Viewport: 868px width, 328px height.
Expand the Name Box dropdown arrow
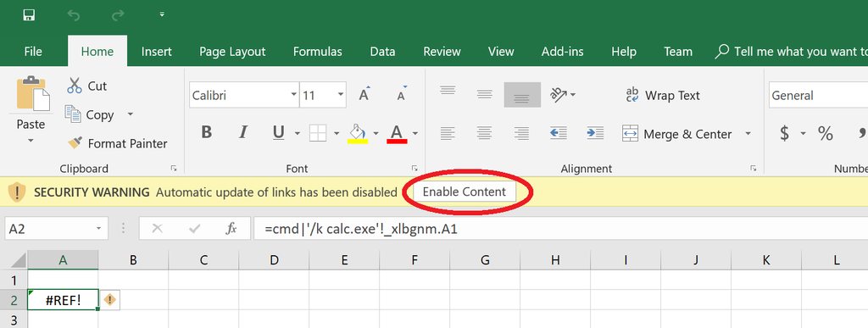click(x=98, y=229)
